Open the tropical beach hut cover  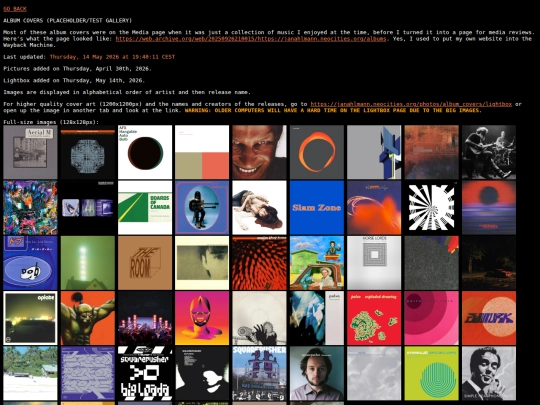(30, 373)
